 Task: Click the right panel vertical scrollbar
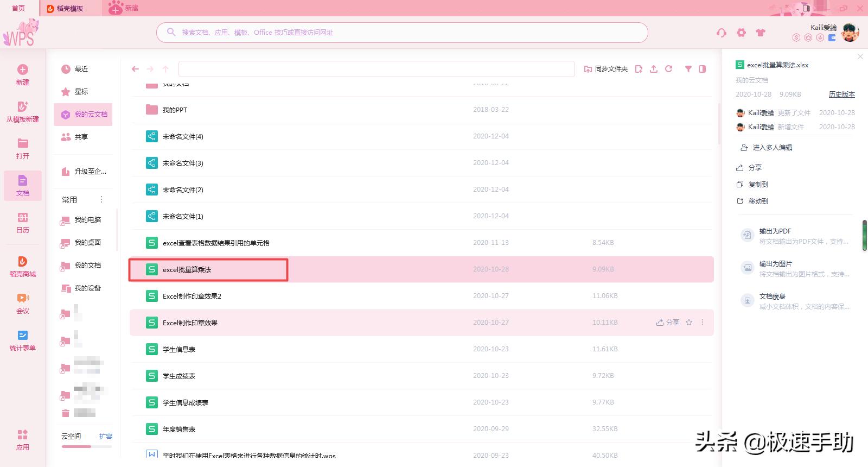865,235
